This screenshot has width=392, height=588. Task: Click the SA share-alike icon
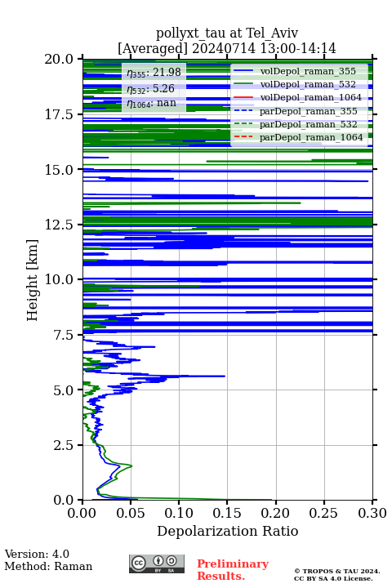coord(171,561)
